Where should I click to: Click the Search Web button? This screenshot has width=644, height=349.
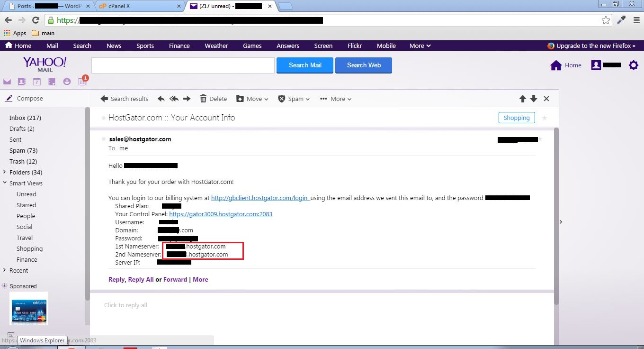click(x=364, y=65)
